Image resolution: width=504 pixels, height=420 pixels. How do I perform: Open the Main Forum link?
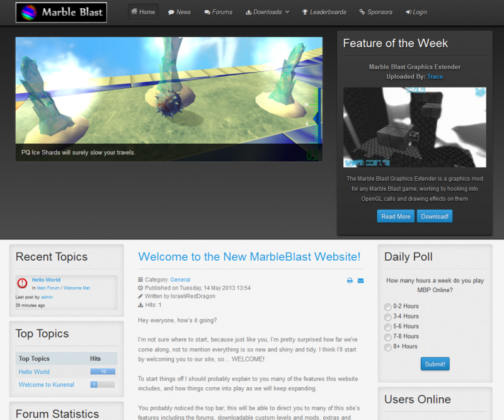click(x=49, y=288)
